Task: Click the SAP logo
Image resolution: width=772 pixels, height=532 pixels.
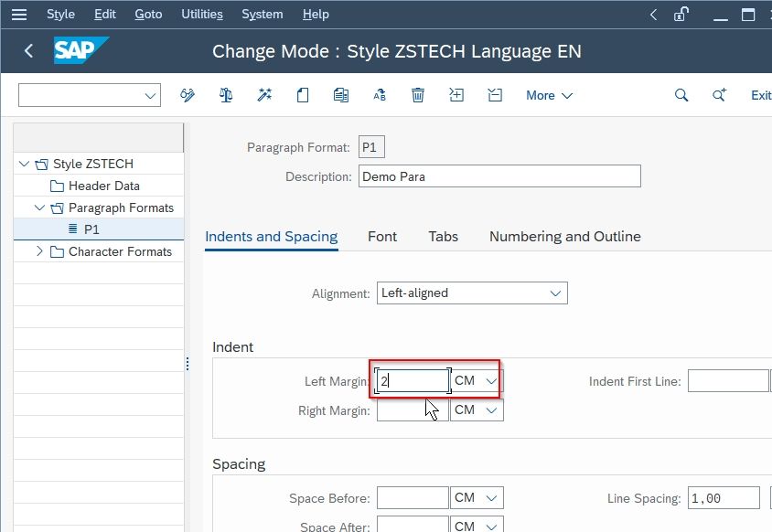Action: (x=80, y=50)
